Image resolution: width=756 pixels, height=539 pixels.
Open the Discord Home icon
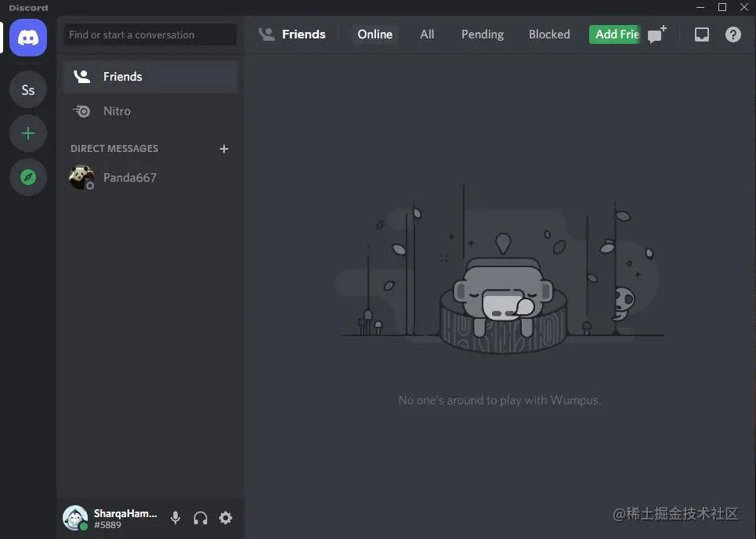[27, 37]
